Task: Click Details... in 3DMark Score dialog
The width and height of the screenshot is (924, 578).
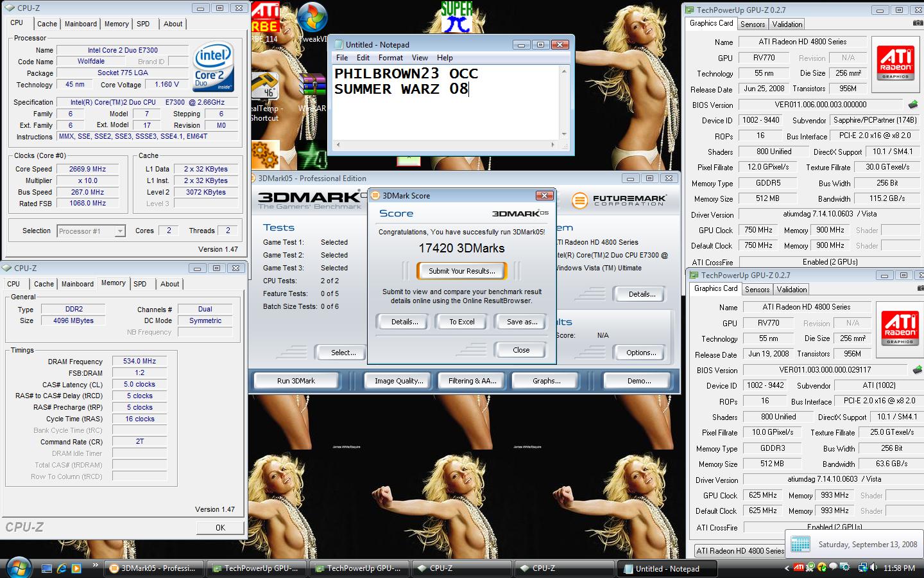Action: pos(405,322)
